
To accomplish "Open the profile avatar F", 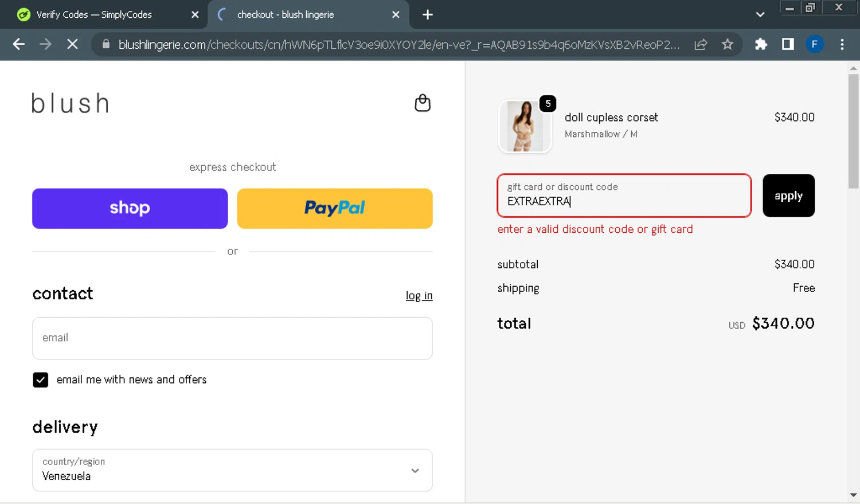I will click(x=814, y=44).
